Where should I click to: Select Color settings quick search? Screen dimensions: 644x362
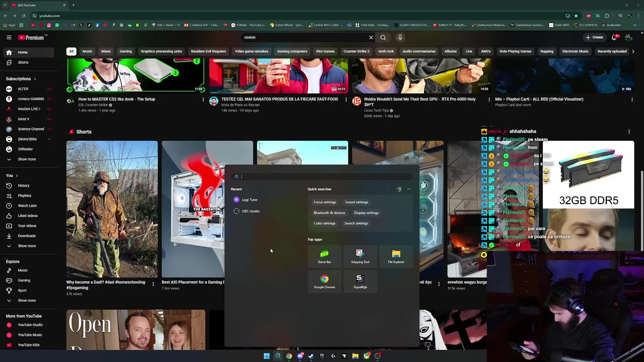click(325, 223)
